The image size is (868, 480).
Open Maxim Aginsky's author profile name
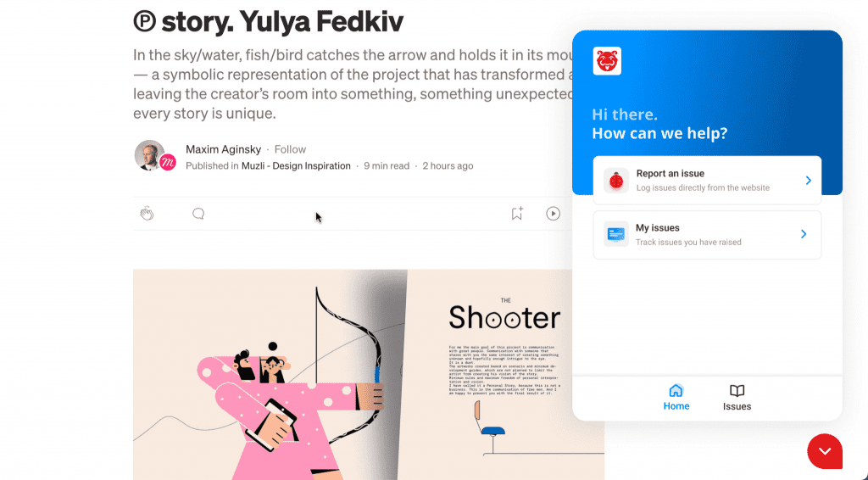[x=223, y=149]
